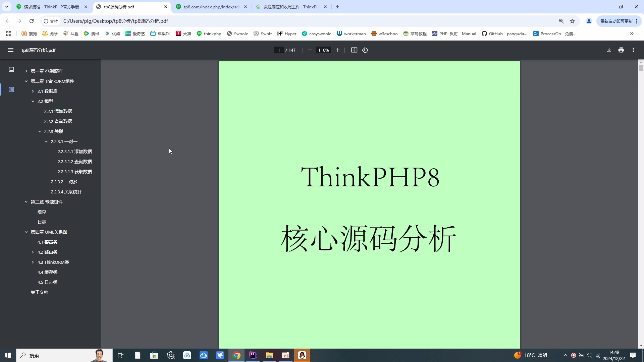Fit the page to the window
Screen dimensions: 644x362
354,50
